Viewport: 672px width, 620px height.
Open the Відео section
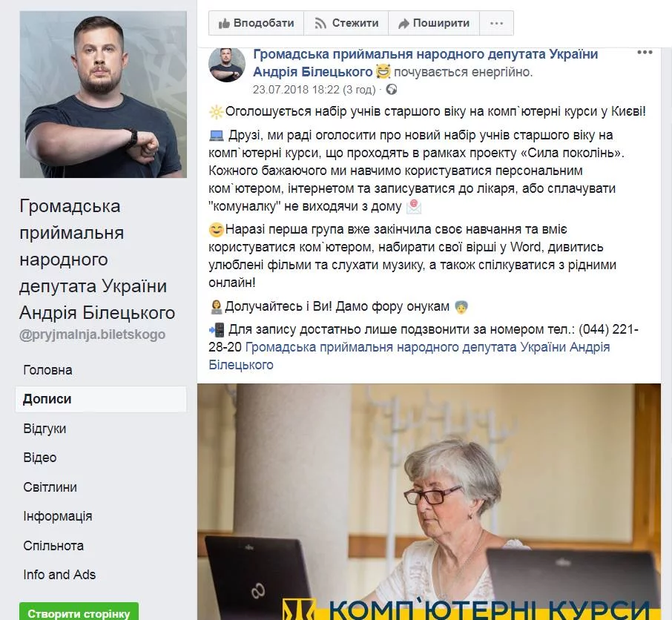tap(40, 458)
